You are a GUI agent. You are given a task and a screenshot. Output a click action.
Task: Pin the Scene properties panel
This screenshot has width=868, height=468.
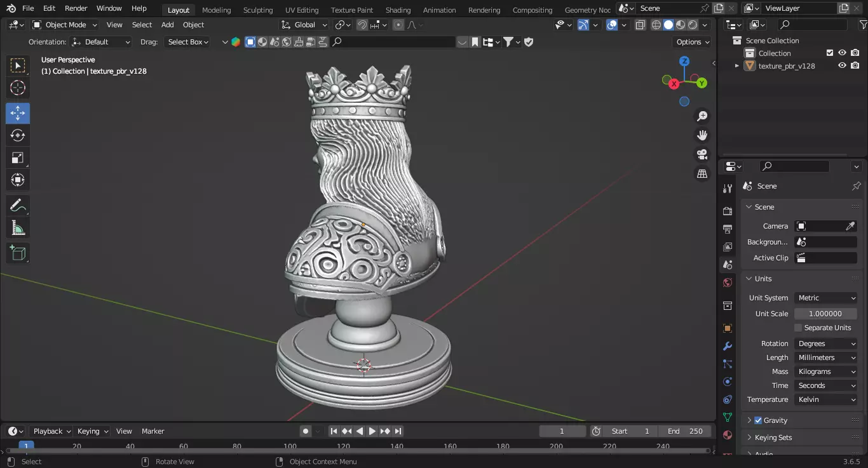(856, 186)
